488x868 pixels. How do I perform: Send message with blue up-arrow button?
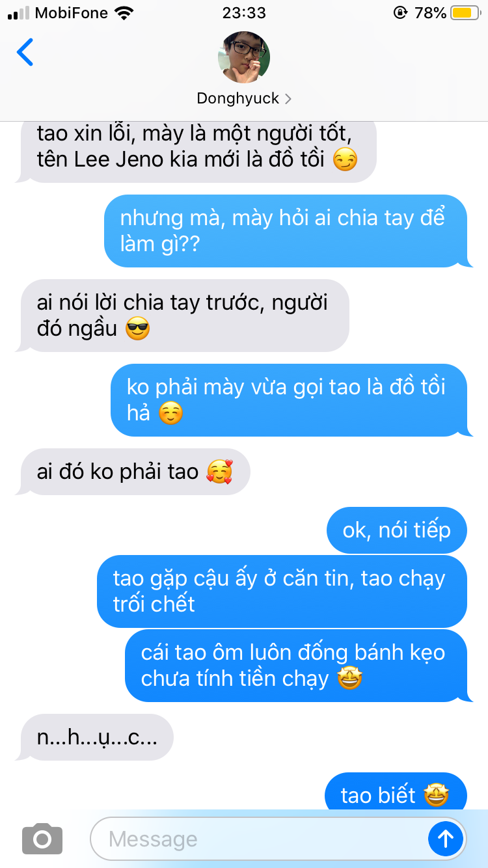pos(446,839)
